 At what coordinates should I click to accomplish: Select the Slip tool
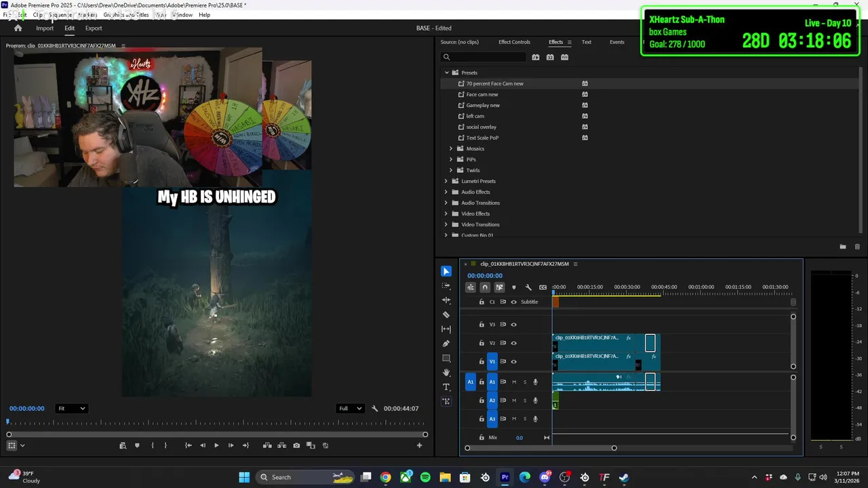click(446, 329)
